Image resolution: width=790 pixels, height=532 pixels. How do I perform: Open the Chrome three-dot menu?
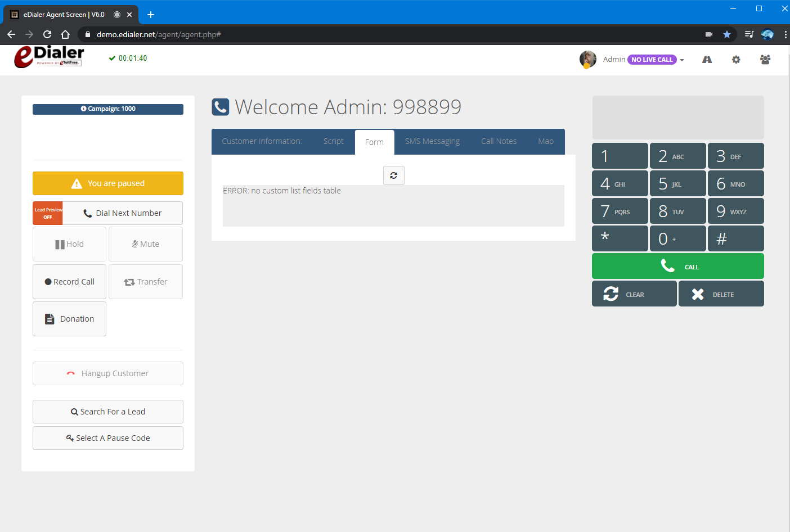click(785, 34)
